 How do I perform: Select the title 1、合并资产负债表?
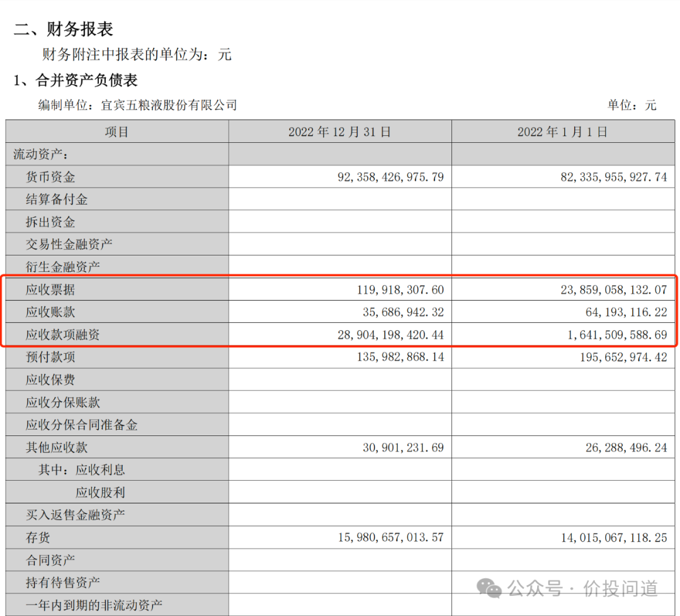point(76,80)
